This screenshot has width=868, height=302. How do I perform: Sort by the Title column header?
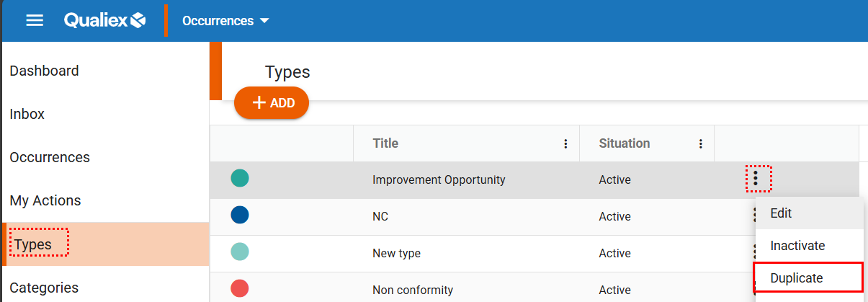(385, 143)
